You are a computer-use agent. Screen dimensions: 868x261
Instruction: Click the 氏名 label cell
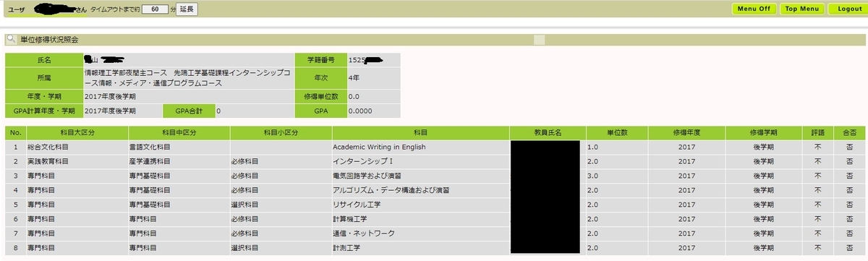43,59
